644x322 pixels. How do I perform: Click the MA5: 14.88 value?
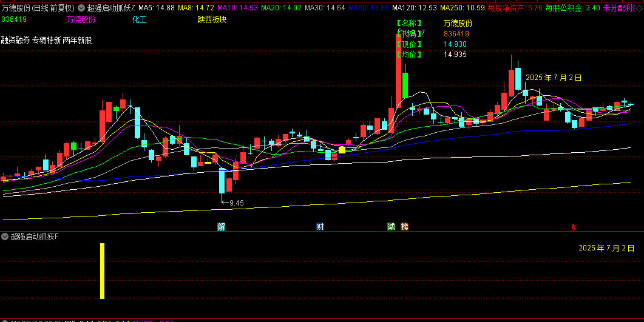click(x=157, y=8)
